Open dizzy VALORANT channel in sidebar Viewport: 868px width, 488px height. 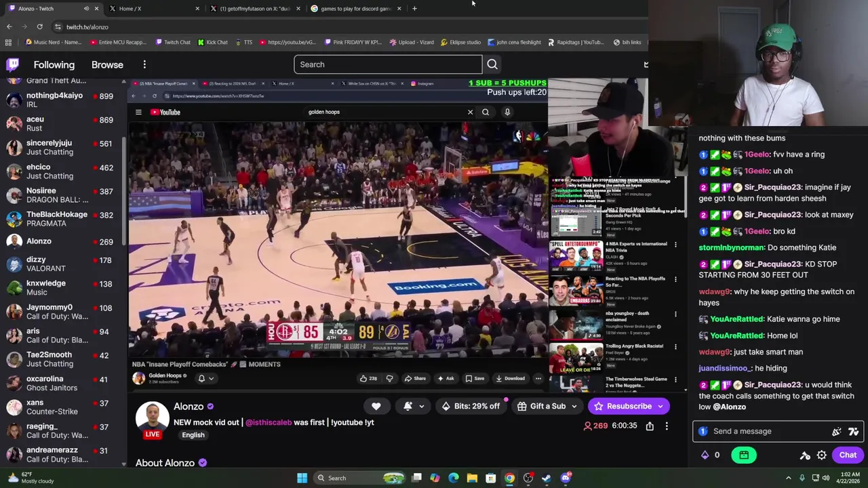point(61,264)
